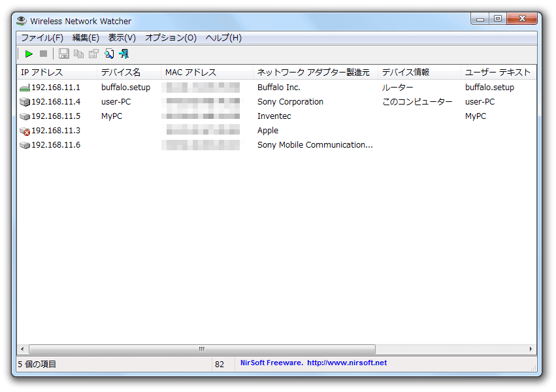Select the row with IP 192.168.11.4
Screen dimensions: 556x392
(276, 102)
